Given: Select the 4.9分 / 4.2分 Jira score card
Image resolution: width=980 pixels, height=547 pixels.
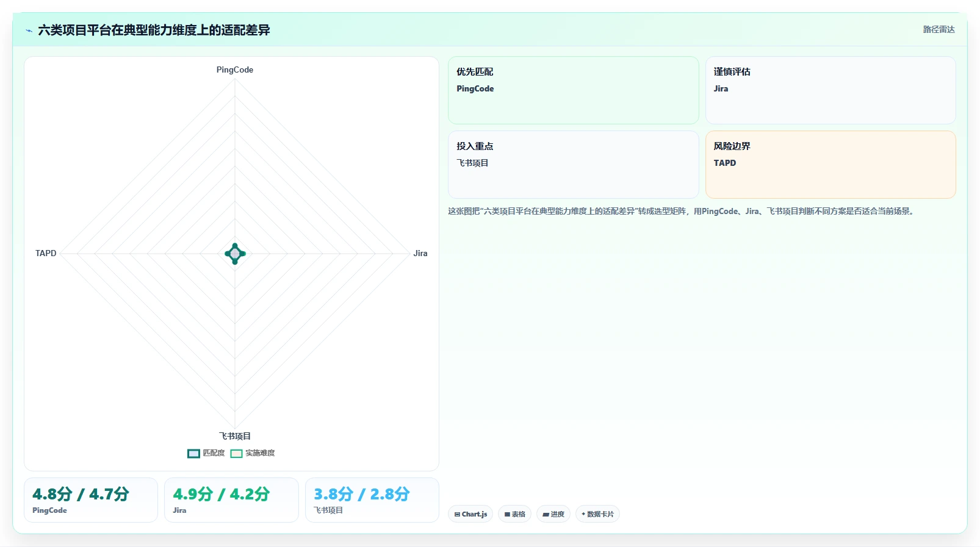Looking at the screenshot, I should point(231,500).
